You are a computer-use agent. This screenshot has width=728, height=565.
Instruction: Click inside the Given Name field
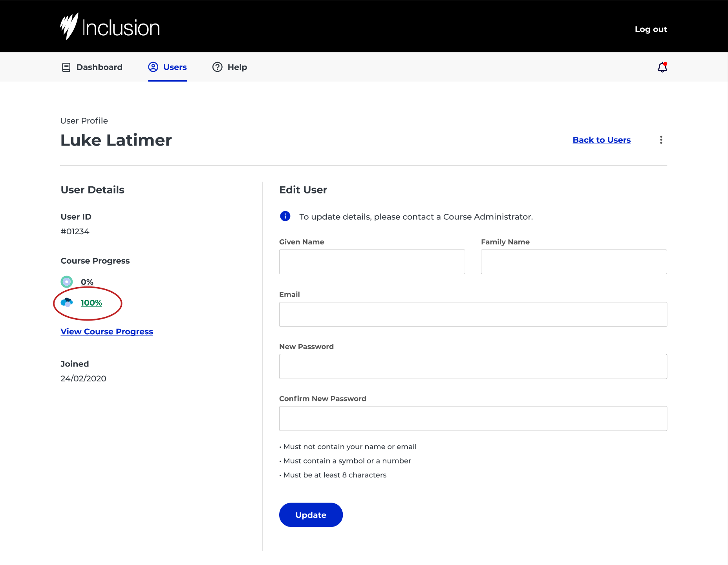(371, 262)
